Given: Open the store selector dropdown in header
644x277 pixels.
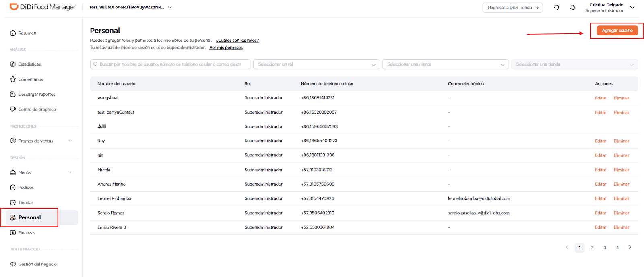Looking at the screenshot, I should pos(169,8).
